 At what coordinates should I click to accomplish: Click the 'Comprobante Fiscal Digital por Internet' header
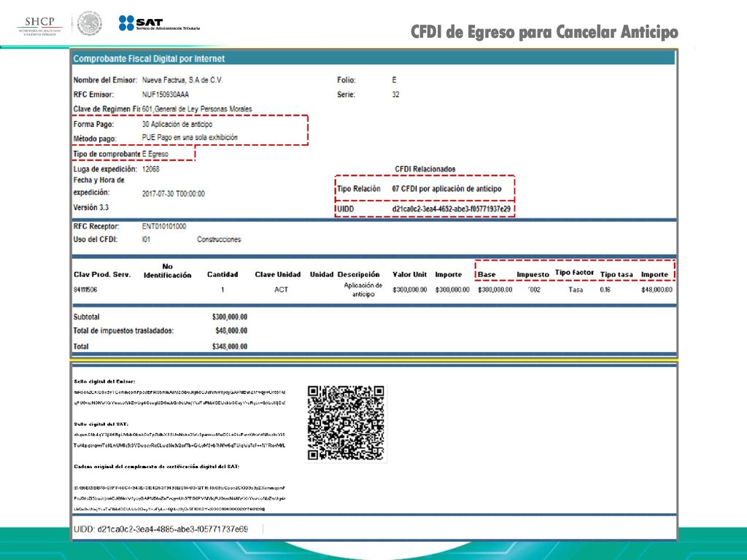pos(149,58)
